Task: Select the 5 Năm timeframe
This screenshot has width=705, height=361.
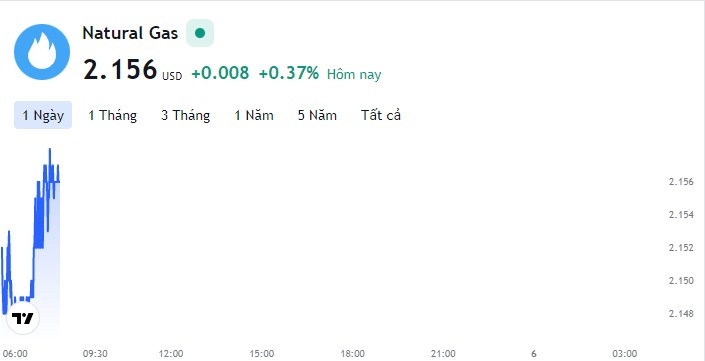Action: tap(317, 115)
